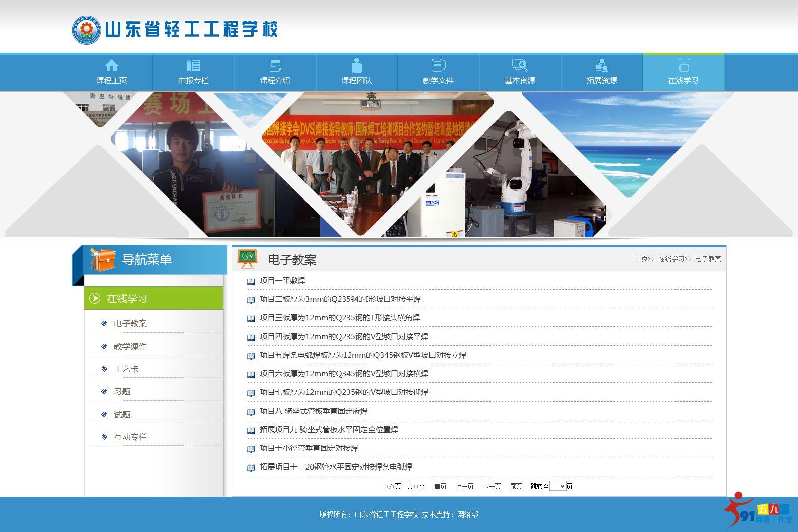Open the 跳转至 page dropdown
798x532 pixels.
[558, 486]
